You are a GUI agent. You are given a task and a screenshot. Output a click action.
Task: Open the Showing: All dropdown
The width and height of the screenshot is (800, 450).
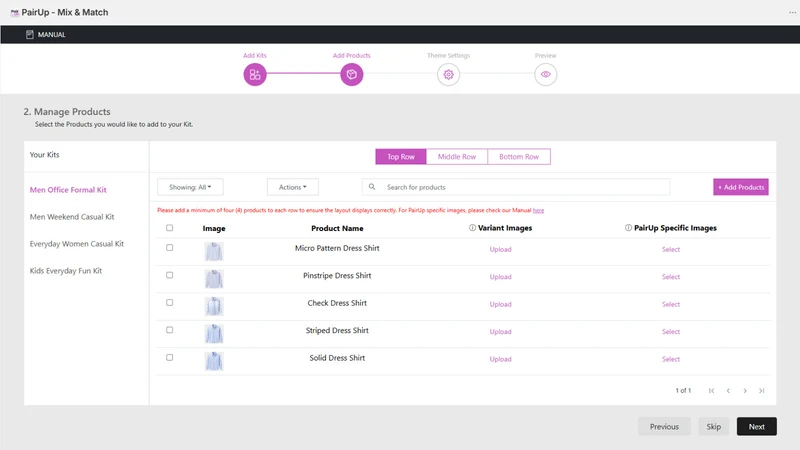coord(190,187)
